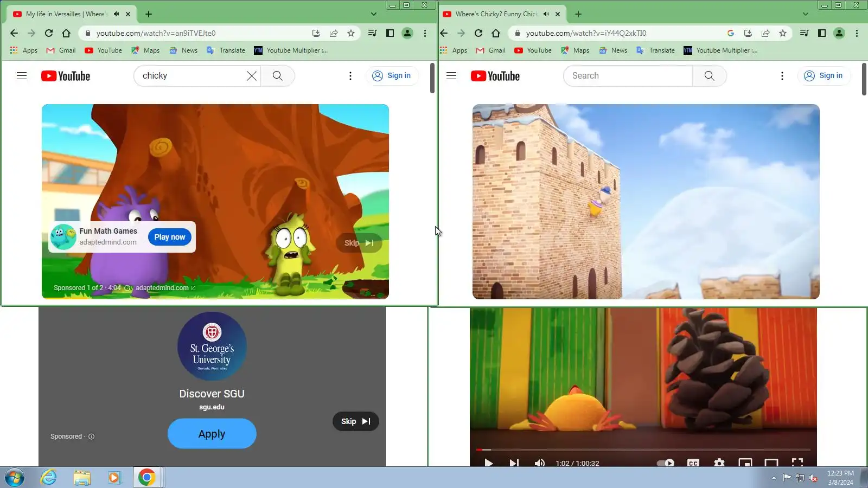Expand the YouTube guide menu in the My life in Versailles window
868x488 pixels.
click(22, 76)
